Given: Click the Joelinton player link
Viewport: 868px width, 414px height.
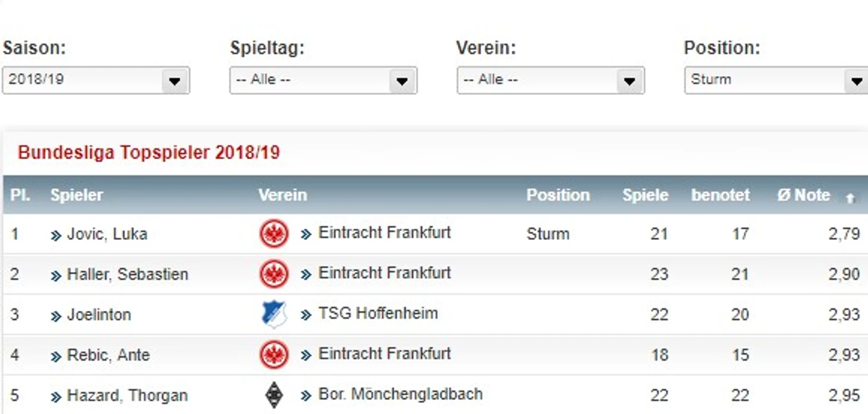Looking at the screenshot, I should click(99, 315).
